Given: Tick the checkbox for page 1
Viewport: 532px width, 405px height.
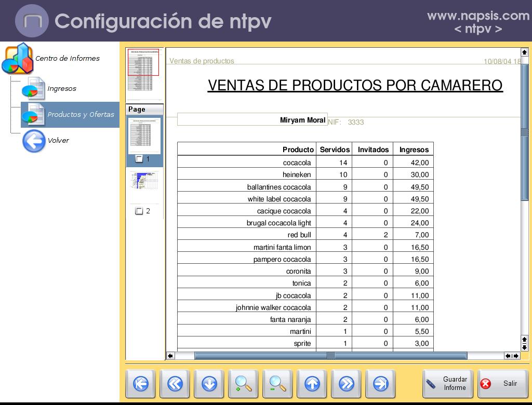Looking at the screenshot, I should [x=139, y=159].
